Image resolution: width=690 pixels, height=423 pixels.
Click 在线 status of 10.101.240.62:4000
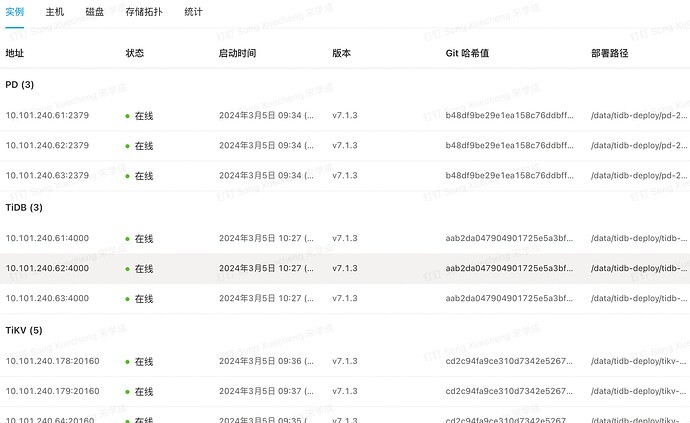point(139,269)
